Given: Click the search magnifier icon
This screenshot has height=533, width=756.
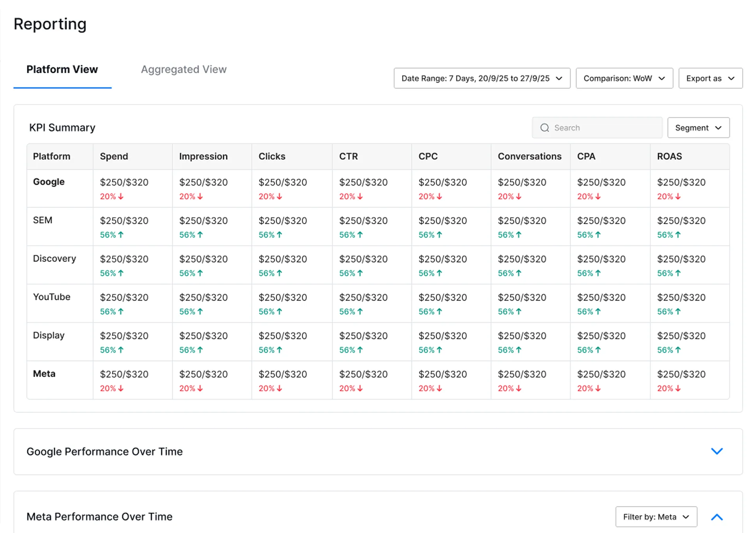Looking at the screenshot, I should click(x=544, y=128).
